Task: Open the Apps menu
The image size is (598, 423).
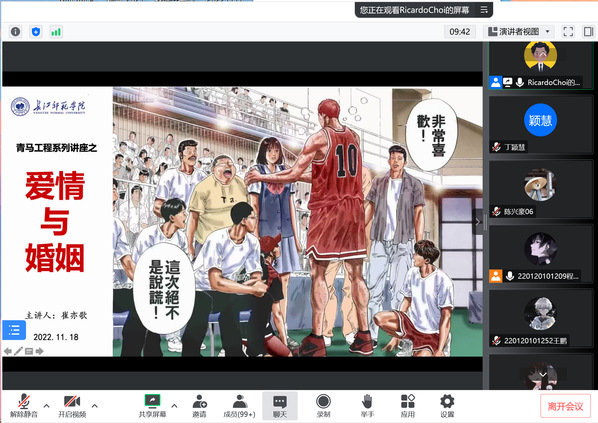Action: tap(408, 406)
